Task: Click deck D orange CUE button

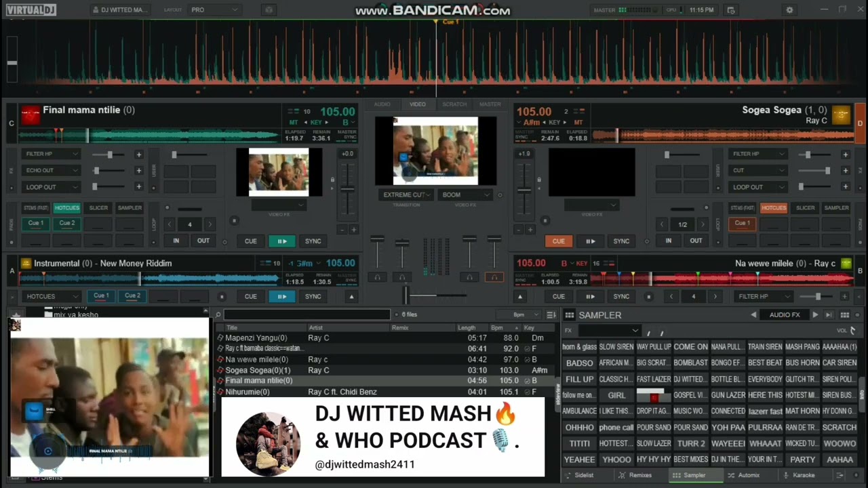Action: [x=558, y=241]
